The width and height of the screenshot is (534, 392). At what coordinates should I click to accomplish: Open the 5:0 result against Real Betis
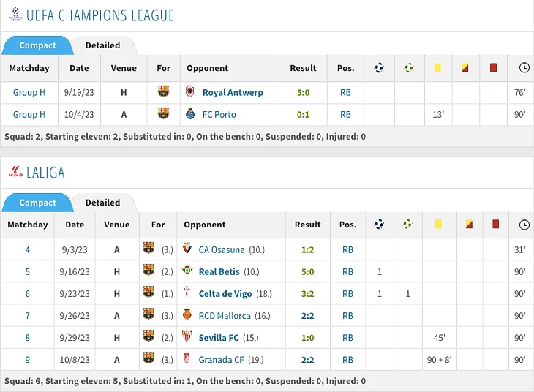(307, 272)
